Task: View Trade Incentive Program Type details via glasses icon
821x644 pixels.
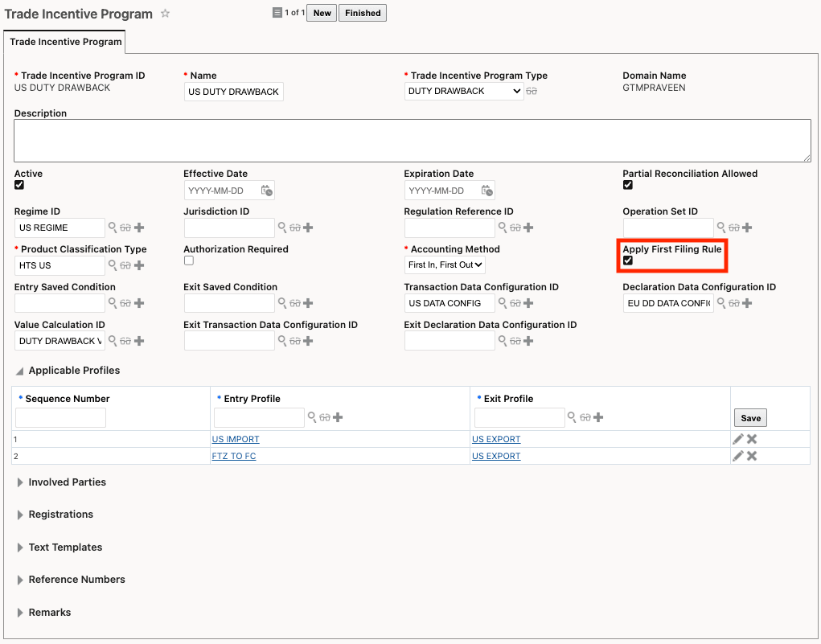Action: pyautogui.click(x=532, y=92)
